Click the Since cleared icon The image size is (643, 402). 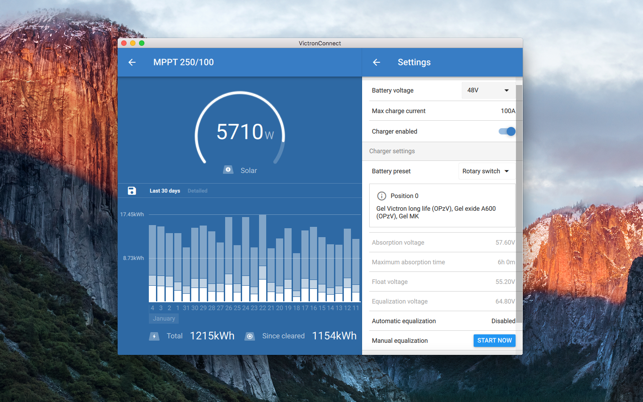tap(250, 336)
